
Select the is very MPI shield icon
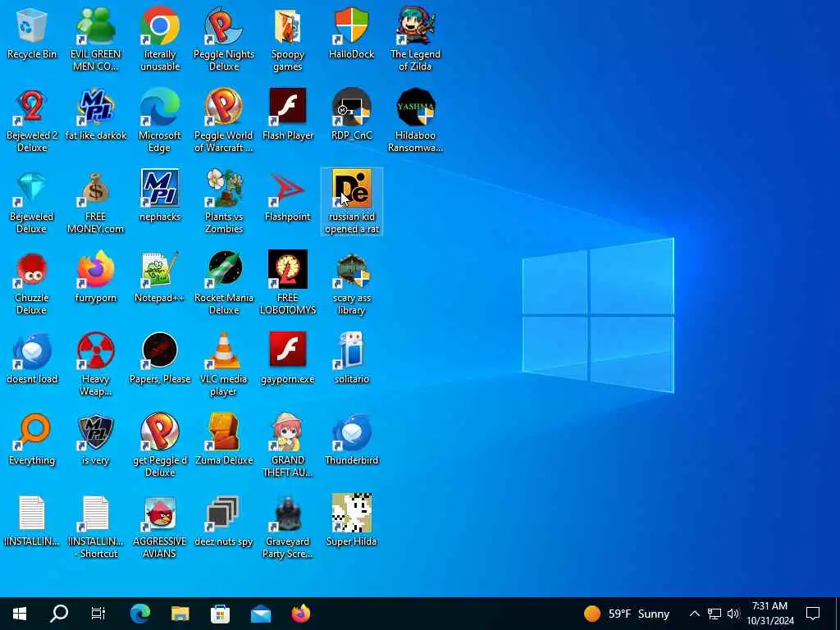[x=95, y=431]
